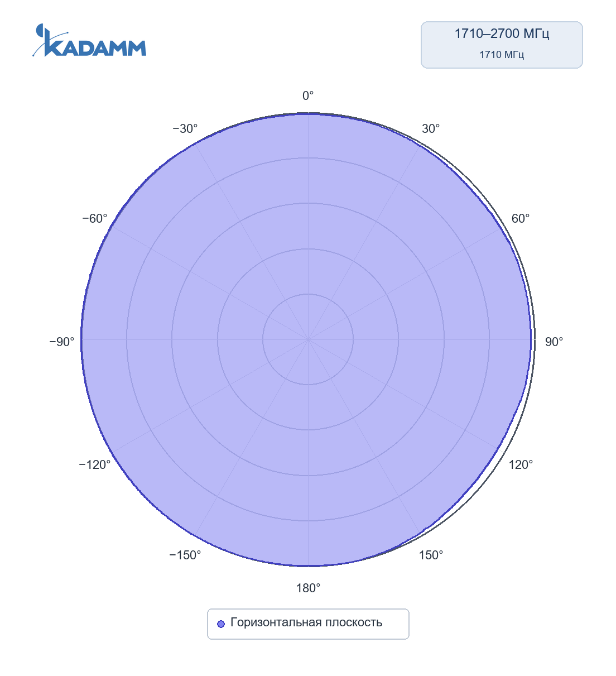Click the −60° angle label
616x676 pixels.
(95, 219)
